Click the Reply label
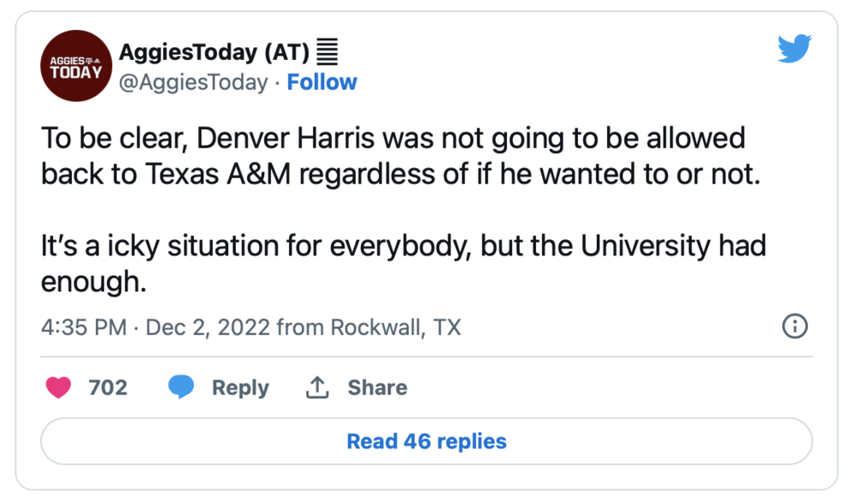The height and width of the screenshot is (504, 855). [240, 388]
